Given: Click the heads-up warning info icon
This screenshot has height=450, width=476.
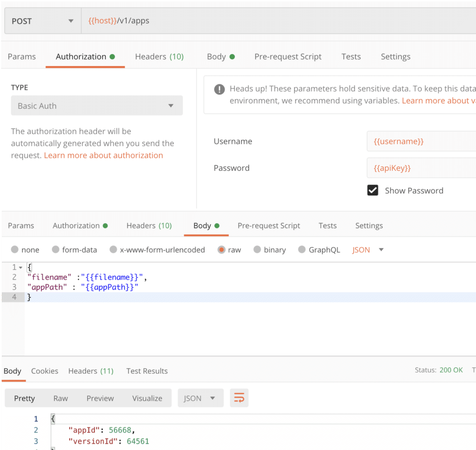Looking at the screenshot, I should point(219,89).
